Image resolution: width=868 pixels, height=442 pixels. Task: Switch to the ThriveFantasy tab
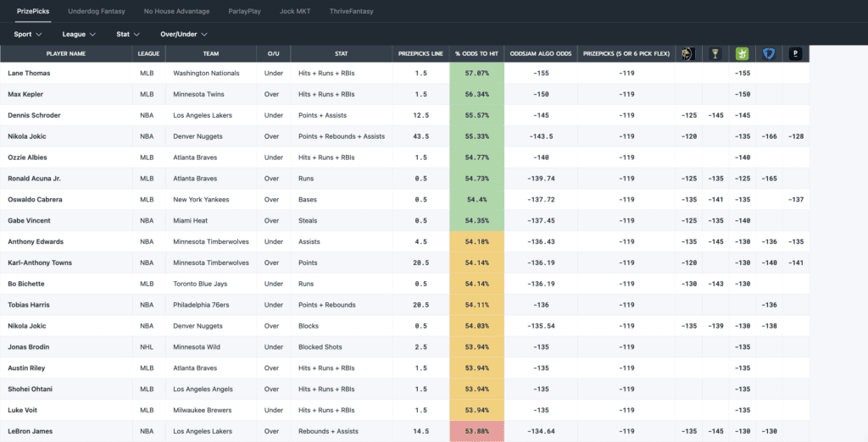click(351, 11)
